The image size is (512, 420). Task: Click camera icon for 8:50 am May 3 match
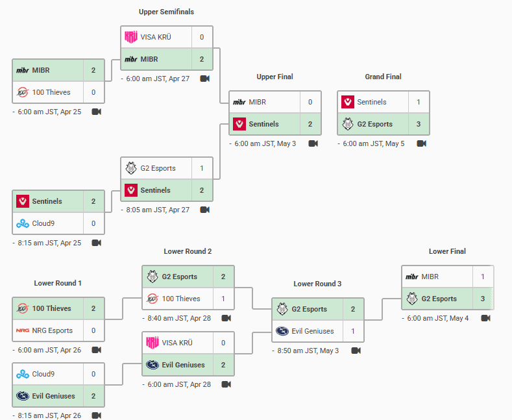(356, 351)
